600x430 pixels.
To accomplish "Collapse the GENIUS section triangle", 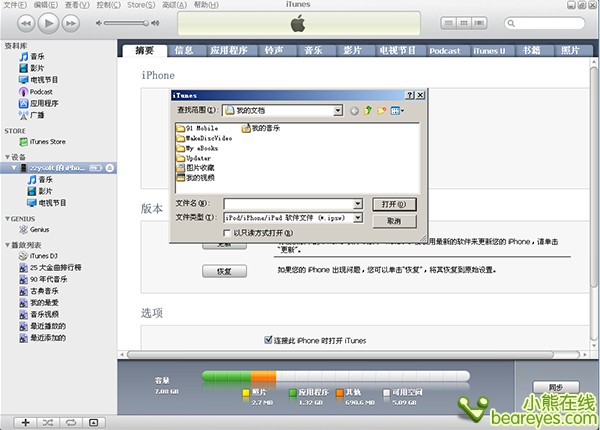I will point(7,219).
